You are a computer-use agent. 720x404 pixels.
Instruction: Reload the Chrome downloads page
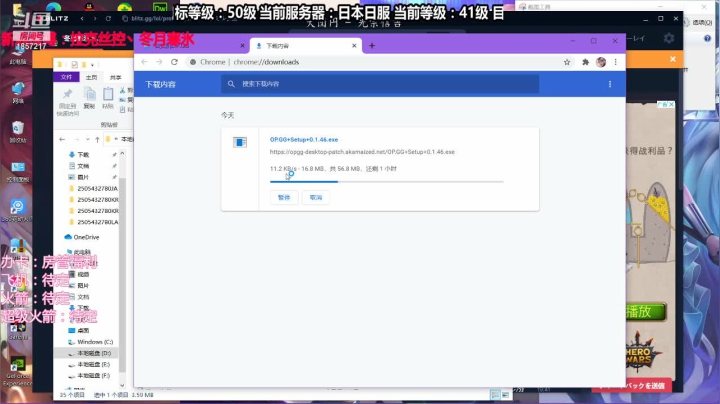pos(174,62)
